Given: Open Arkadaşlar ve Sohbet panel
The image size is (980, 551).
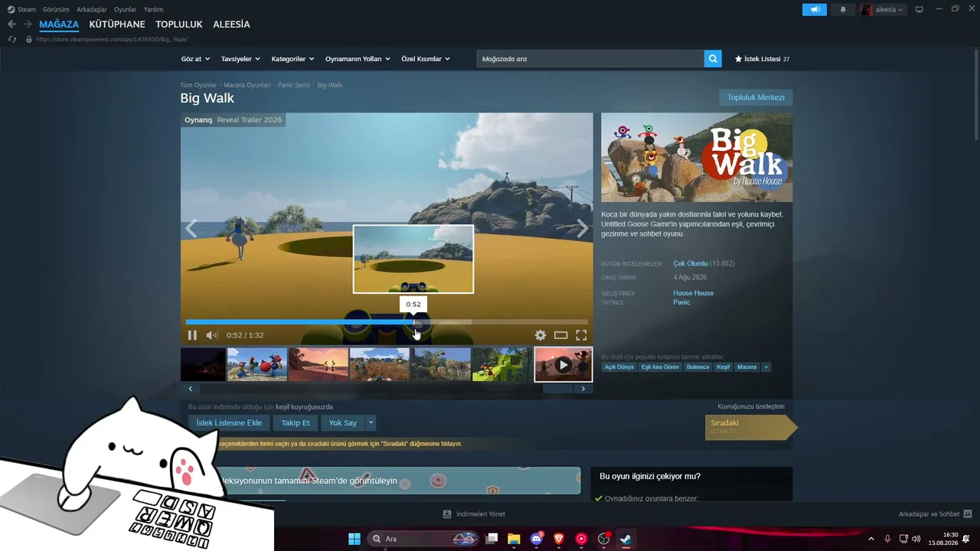Looking at the screenshot, I should click(935, 514).
